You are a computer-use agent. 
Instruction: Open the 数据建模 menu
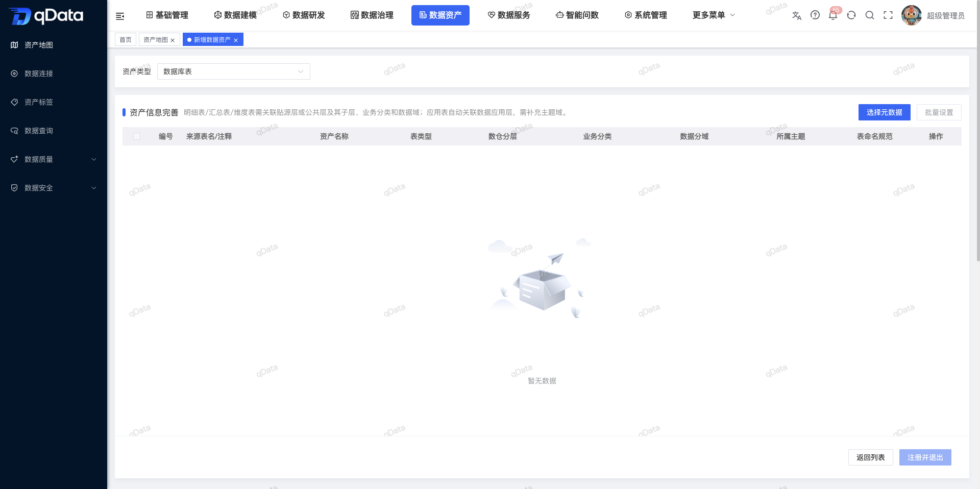(x=235, y=15)
